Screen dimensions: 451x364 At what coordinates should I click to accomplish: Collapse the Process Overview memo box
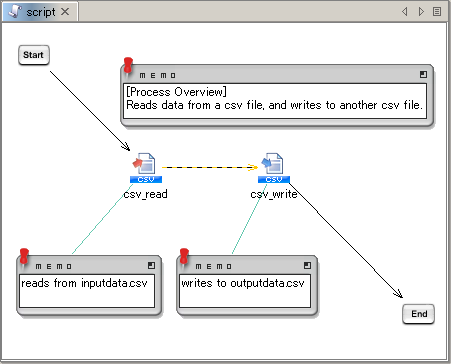(423, 75)
